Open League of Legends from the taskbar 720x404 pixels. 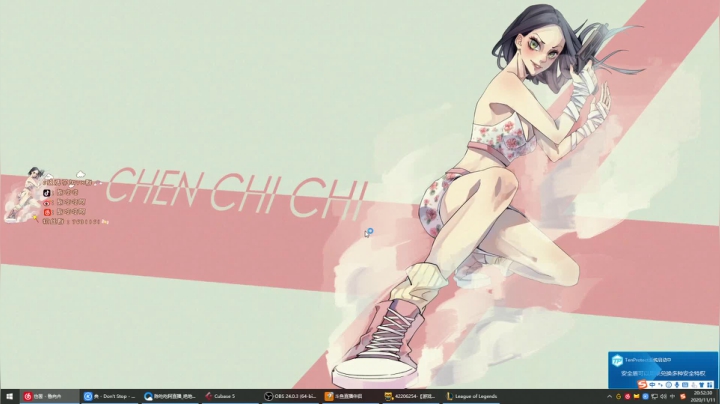coord(471,396)
